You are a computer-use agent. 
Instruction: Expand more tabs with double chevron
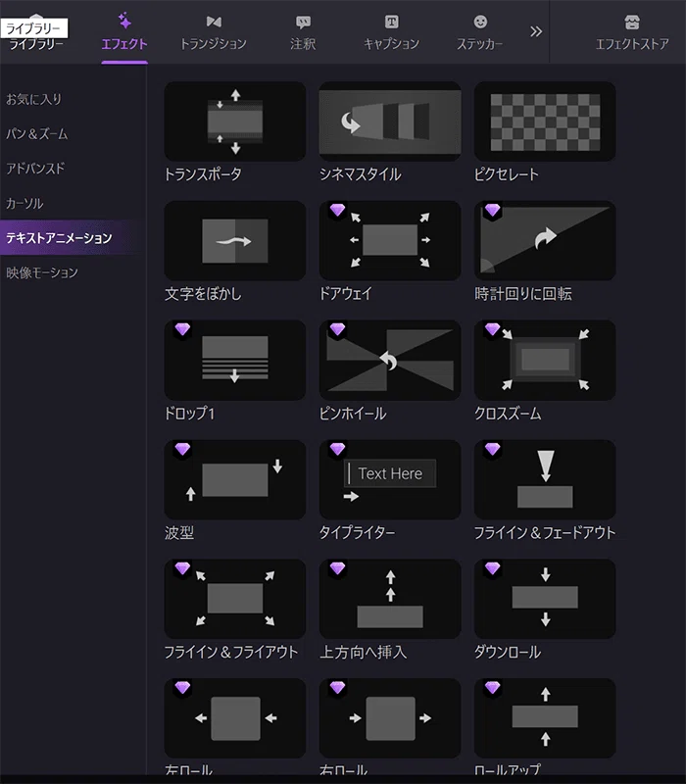pos(536,31)
